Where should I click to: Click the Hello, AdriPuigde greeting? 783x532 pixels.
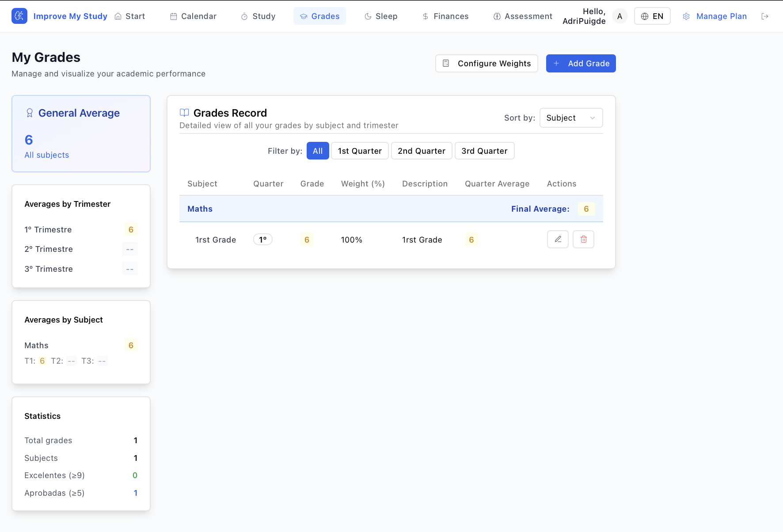pos(584,16)
